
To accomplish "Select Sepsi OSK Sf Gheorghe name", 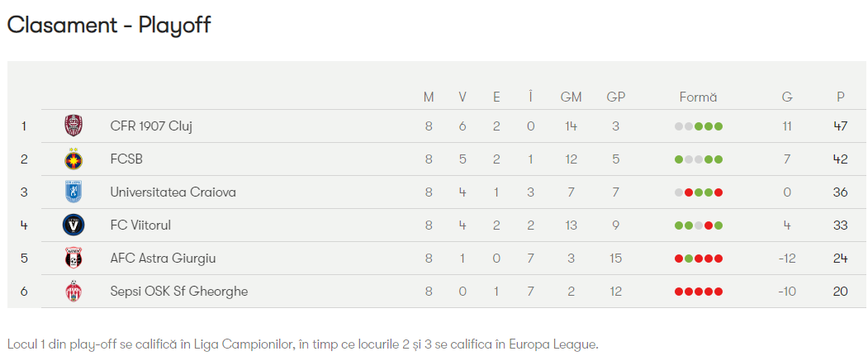I will [178, 292].
